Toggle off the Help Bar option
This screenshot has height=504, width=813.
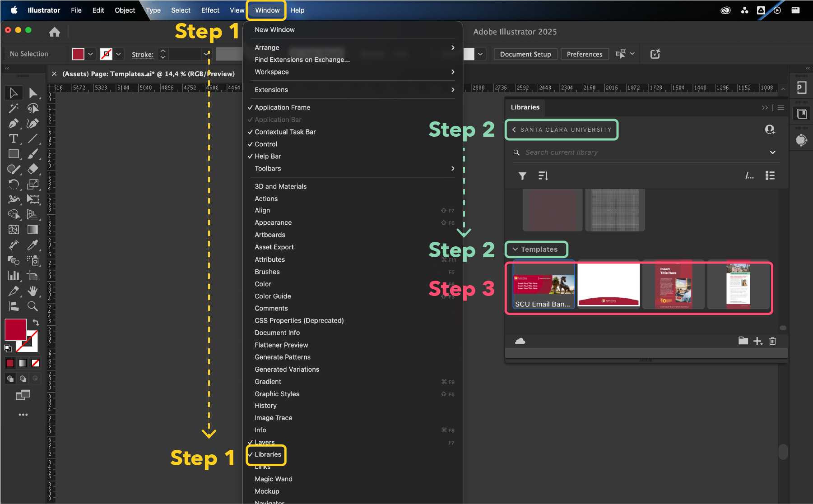(x=268, y=156)
